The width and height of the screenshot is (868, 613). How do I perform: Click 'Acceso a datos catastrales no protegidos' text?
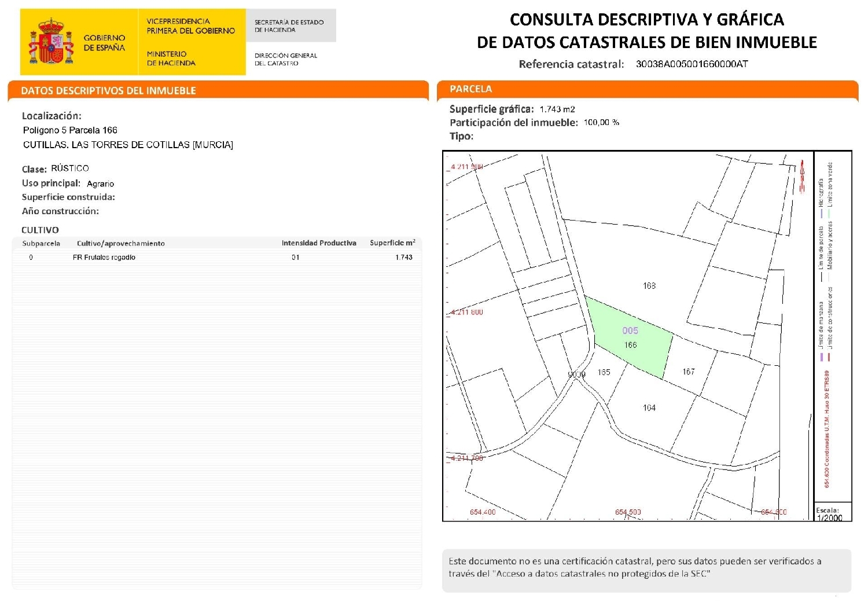[x=580, y=574]
